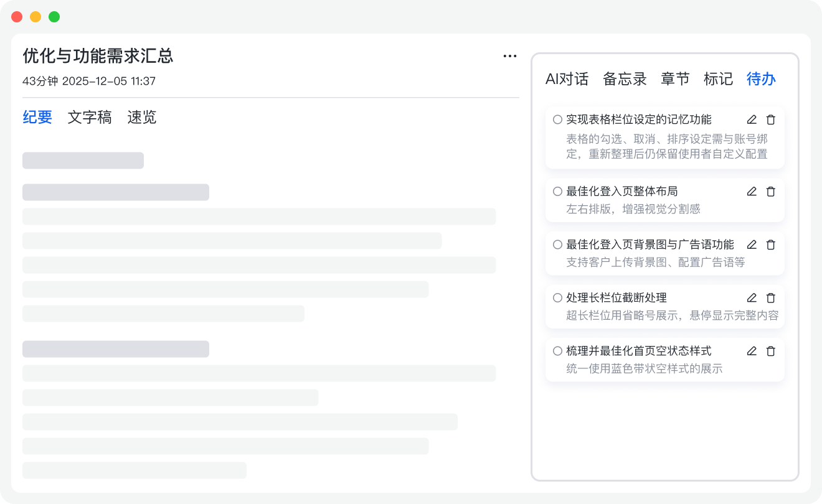Click description starting 表格的勾选、取消、排序设定
Screen dimensions: 822x504
(x=667, y=146)
